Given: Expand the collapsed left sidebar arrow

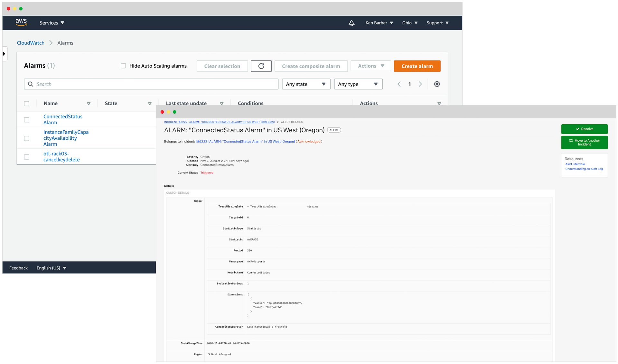Looking at the screenshot, I should [4, 54].
